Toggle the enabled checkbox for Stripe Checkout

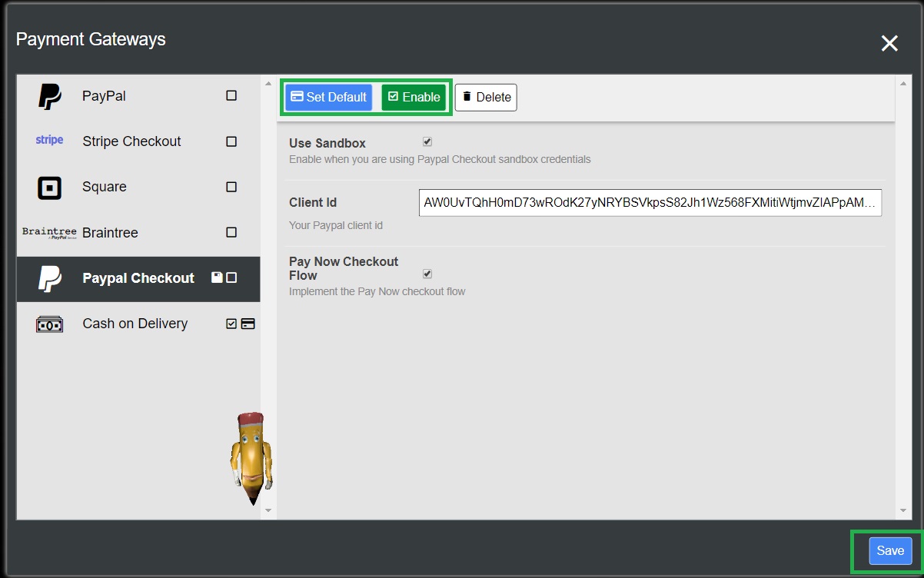click(231, 142)
